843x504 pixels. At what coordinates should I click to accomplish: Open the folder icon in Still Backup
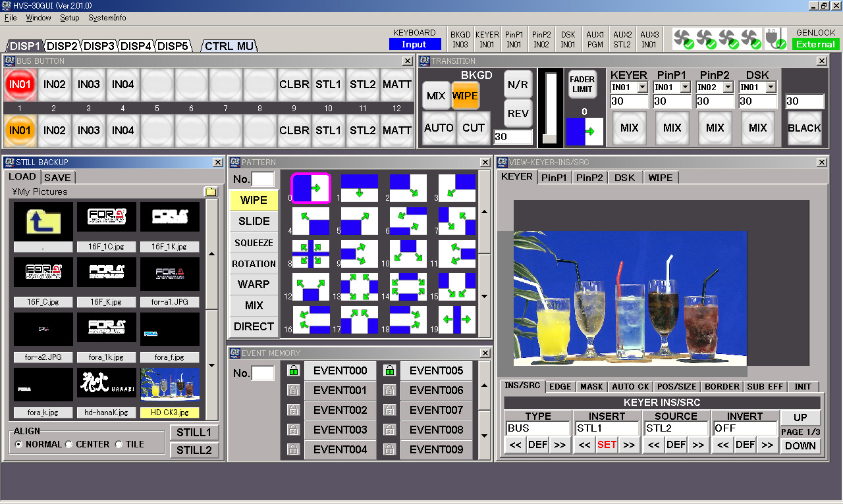211,191
